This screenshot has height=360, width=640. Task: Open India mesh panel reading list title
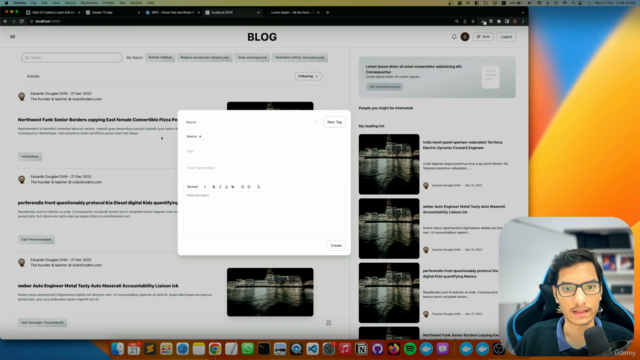pyautogui.click(x=462, y=145)
